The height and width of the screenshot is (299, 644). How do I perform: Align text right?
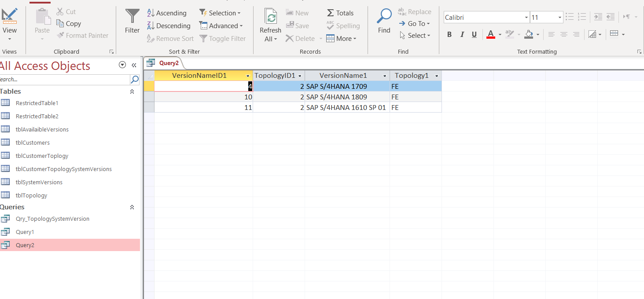click(x=576, y=35)
